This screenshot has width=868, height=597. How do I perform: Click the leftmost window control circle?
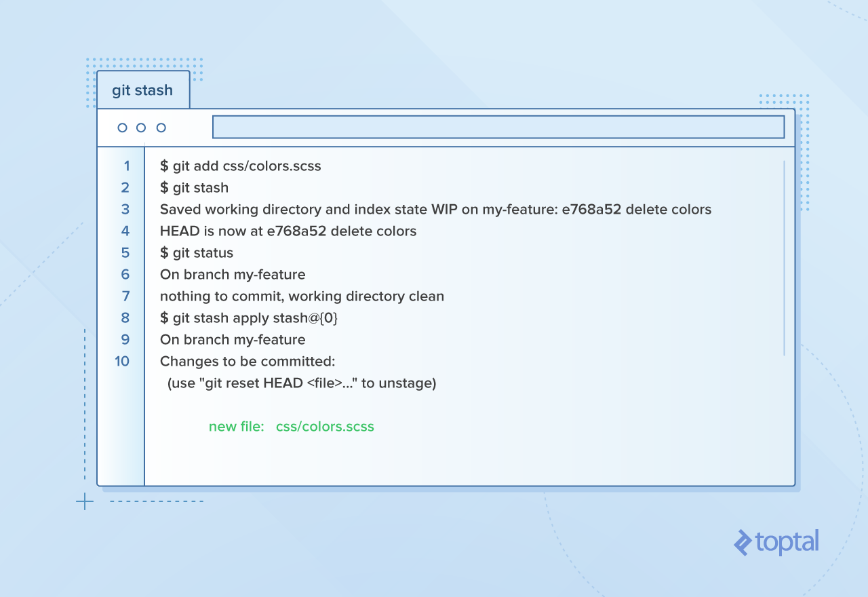pyautogui.click(x=122, y=128)
